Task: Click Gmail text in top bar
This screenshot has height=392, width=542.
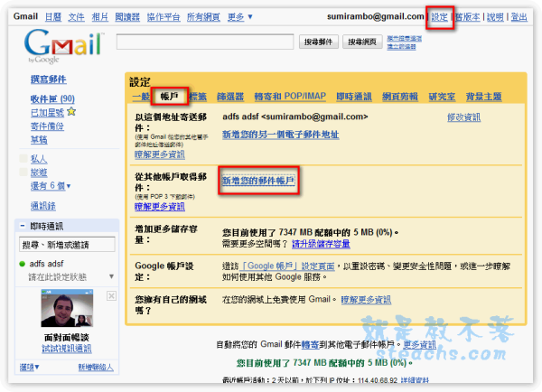Action: pos(25,16)
